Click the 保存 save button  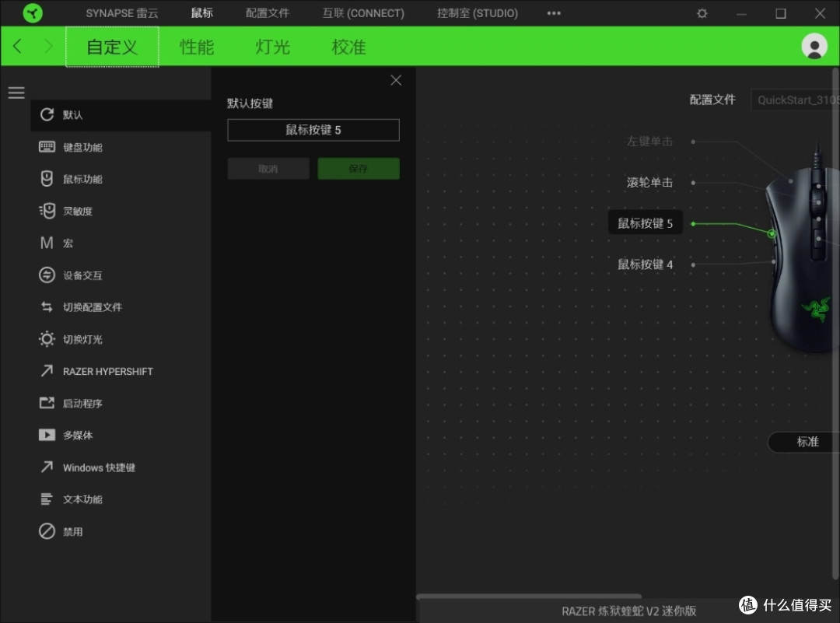[x=359, y=169]
